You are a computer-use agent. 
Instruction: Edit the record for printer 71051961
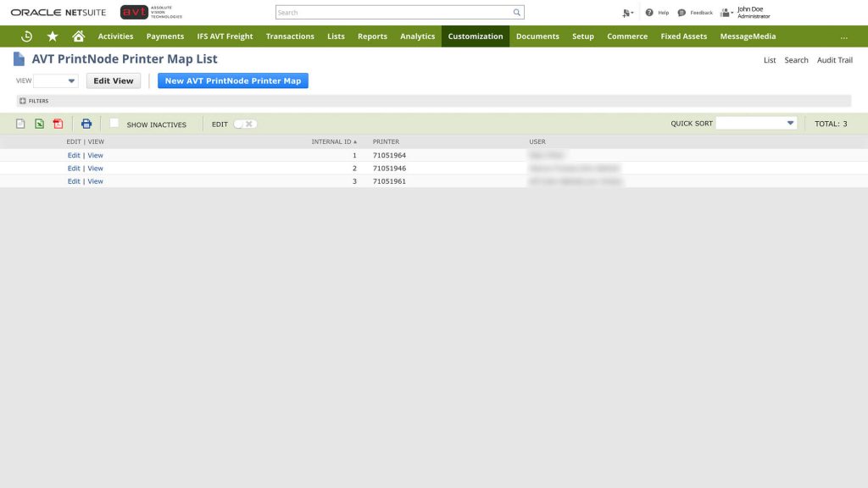click(74, 181)
